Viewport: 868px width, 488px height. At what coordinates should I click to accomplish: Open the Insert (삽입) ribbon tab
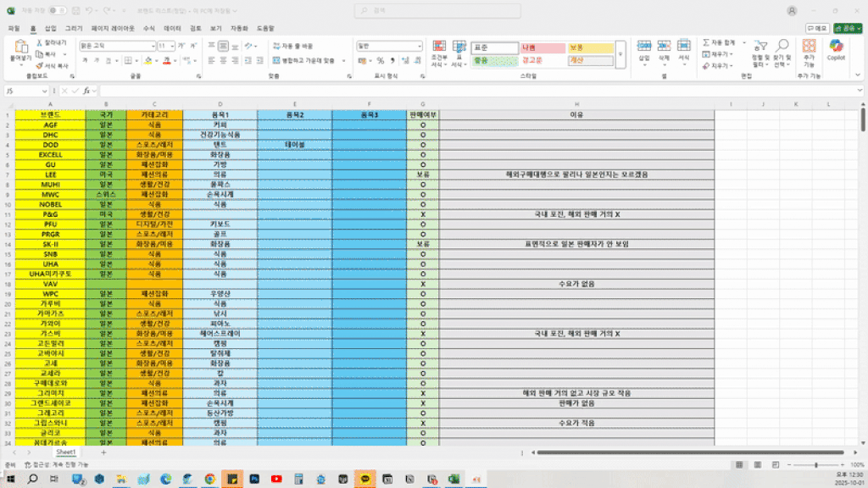click(51, 28)
